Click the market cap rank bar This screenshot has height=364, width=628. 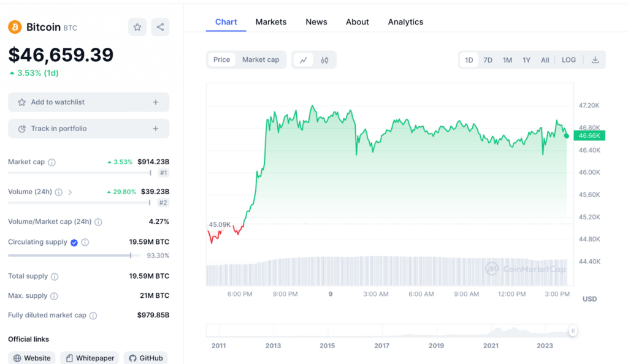click(80, 173)
